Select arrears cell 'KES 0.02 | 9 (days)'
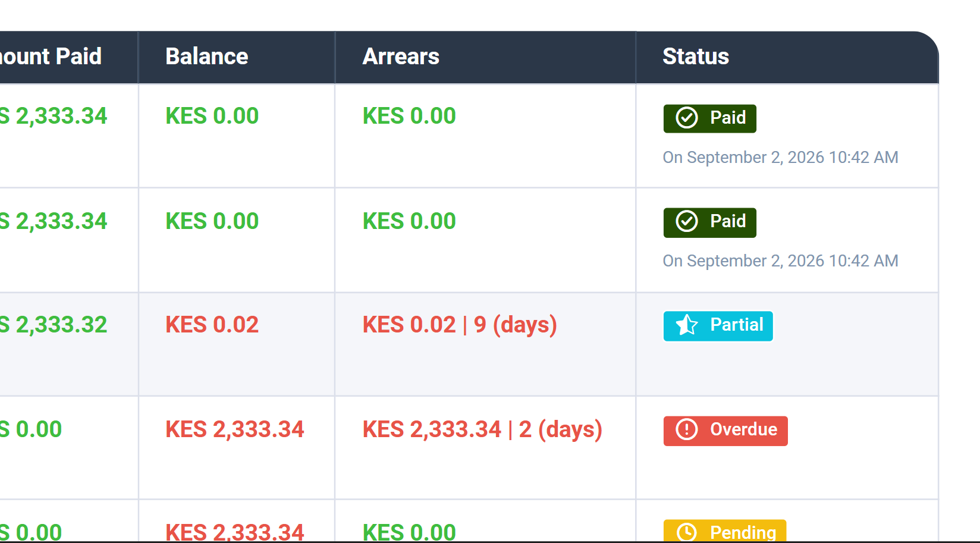 (460, 325)
